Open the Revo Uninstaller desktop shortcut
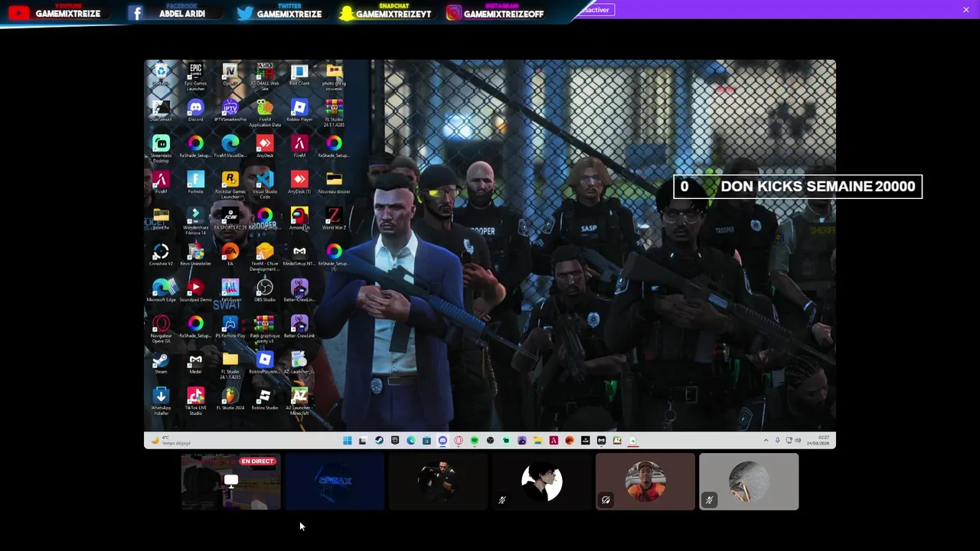The width and height of the screenshot is (980, 551). pos(195,255)
